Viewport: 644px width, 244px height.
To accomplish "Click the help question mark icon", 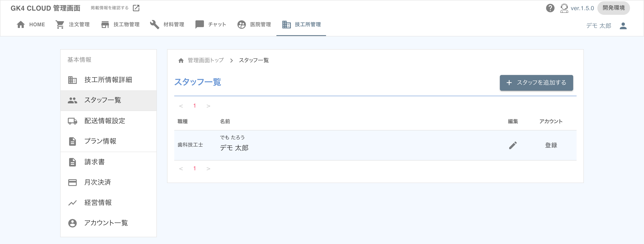I will click(550, 8).
